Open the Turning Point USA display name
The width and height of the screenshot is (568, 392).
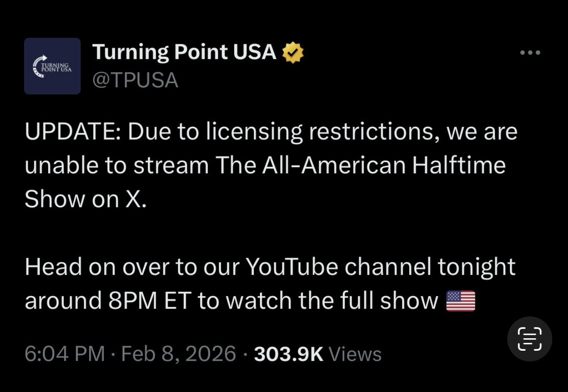coord(184,52)
